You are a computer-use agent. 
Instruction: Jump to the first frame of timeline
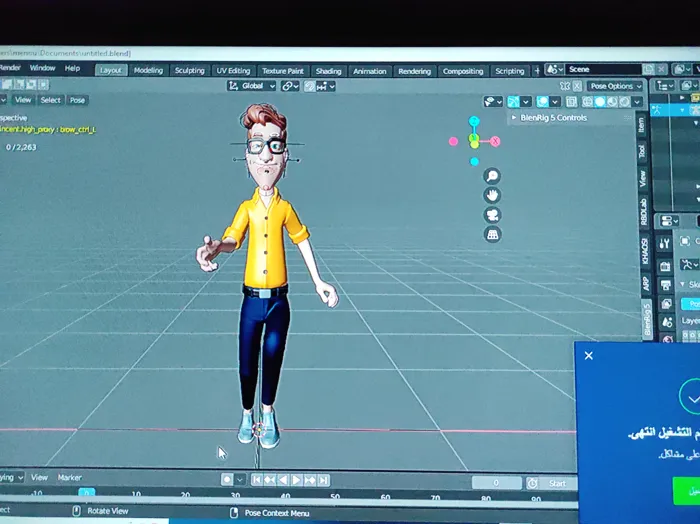pyautogui.click(x=257, y=480)
